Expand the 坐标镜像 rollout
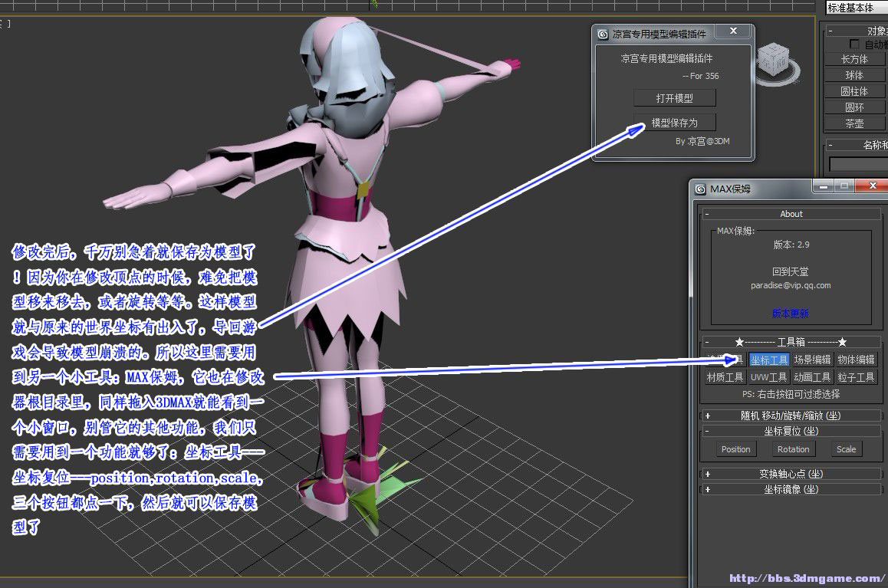Image resolution: width=888 pixels, height=588 pixels. (x=707, y=489)
